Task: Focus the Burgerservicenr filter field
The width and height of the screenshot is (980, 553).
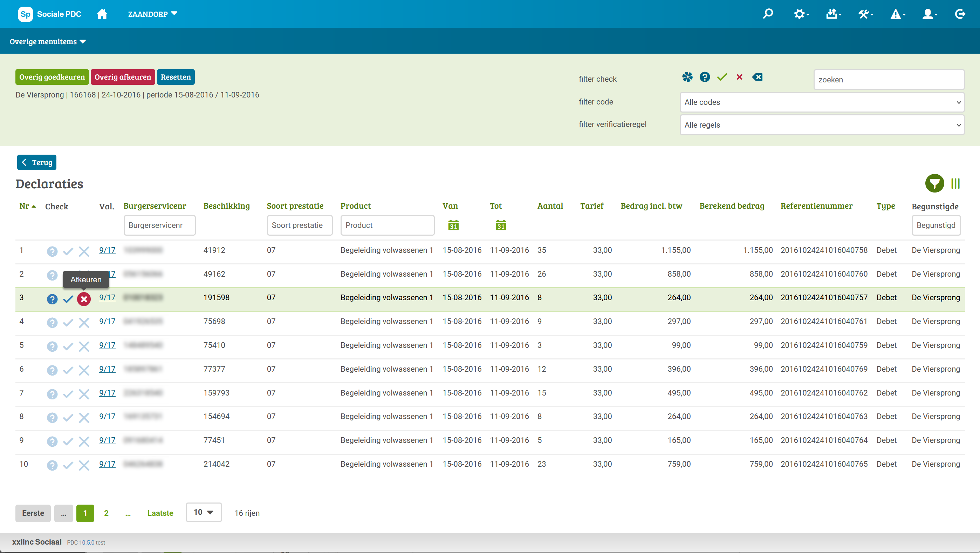Action: pyautogui.click(x=159, y=225)
